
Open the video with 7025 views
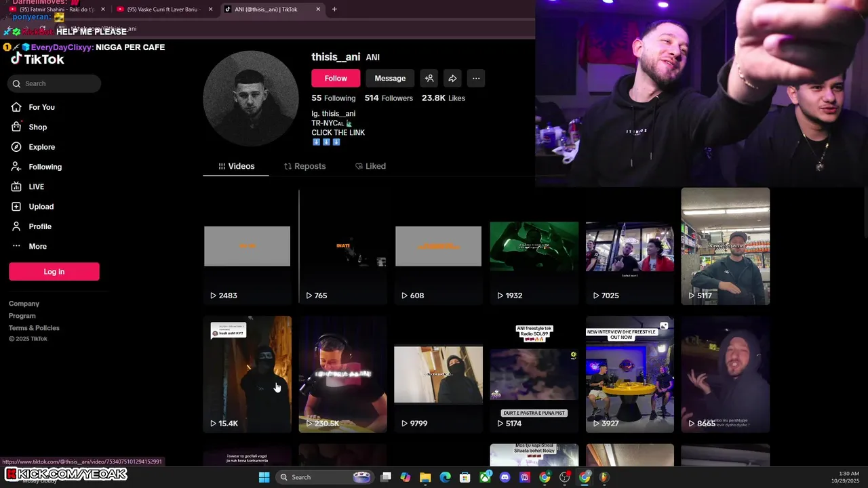pyautogui.click(x=630, y=246)
